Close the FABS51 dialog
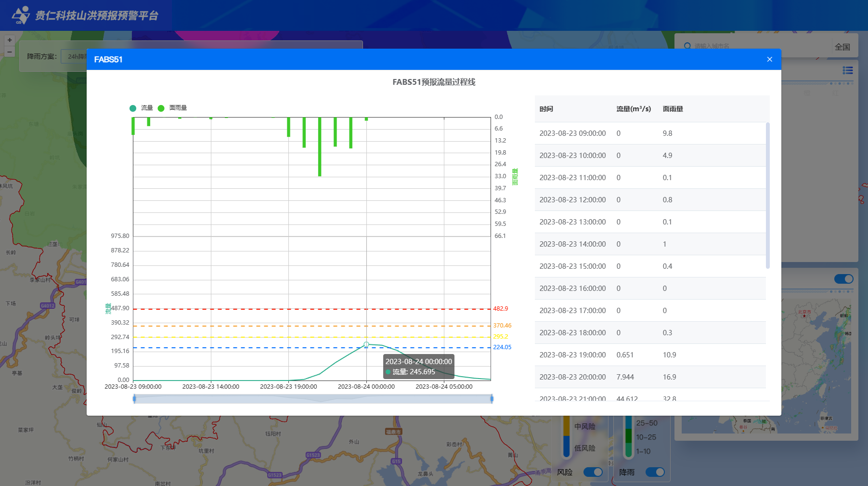The height and width of the screenshot is (486, 868). tap(769, 59)
